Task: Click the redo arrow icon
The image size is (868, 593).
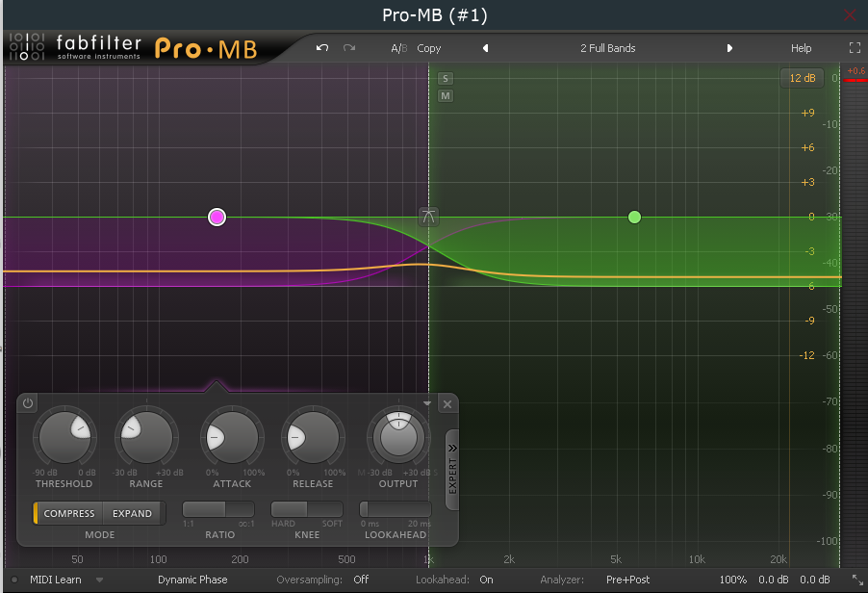Action: tap(349, 48)
